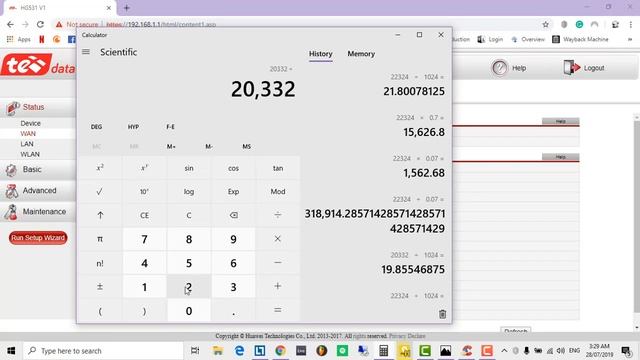Click the M+ memory add button

pyautogui.click(x=171, y=147)
